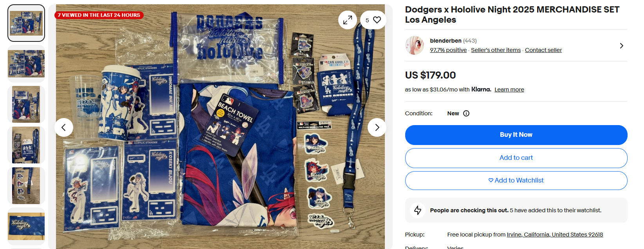
Task: Buy the merchandise set now
Action: click(516, 135)
